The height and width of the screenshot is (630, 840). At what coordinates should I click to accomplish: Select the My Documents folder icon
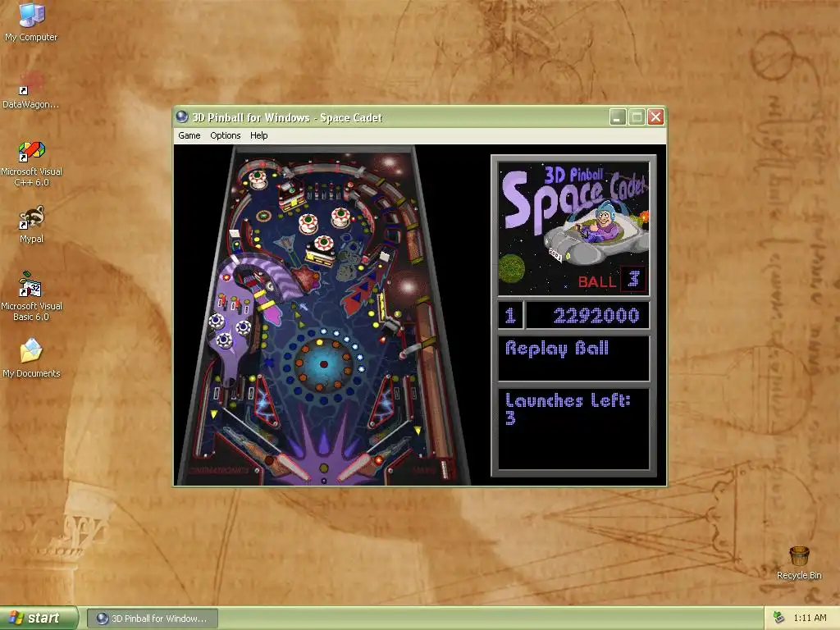click(31, 358)
